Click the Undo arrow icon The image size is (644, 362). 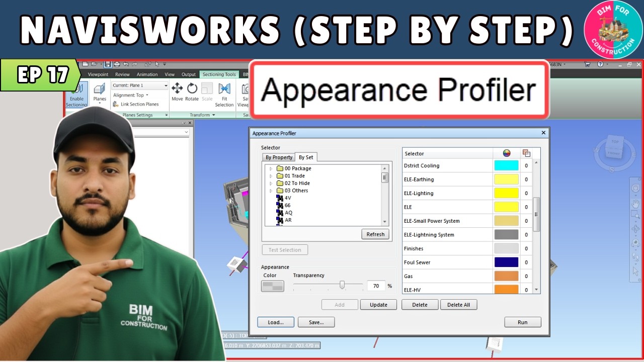tap(126, 64)
